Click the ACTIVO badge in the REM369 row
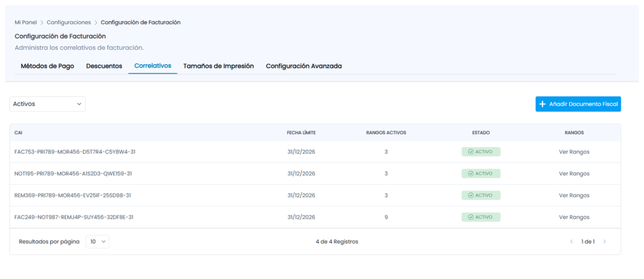 [x=481, y=195]
